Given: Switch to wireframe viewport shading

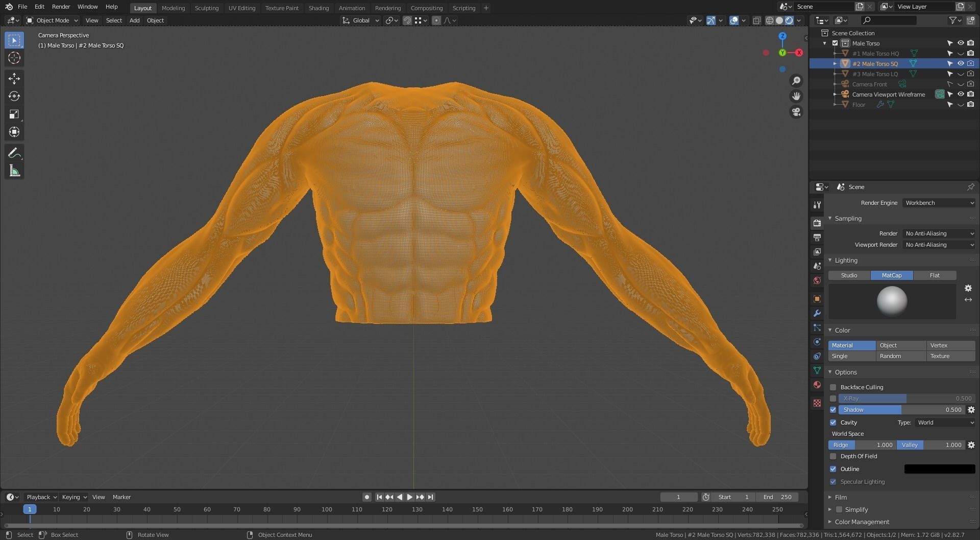Looking at the screenshot, I should 770,20.
